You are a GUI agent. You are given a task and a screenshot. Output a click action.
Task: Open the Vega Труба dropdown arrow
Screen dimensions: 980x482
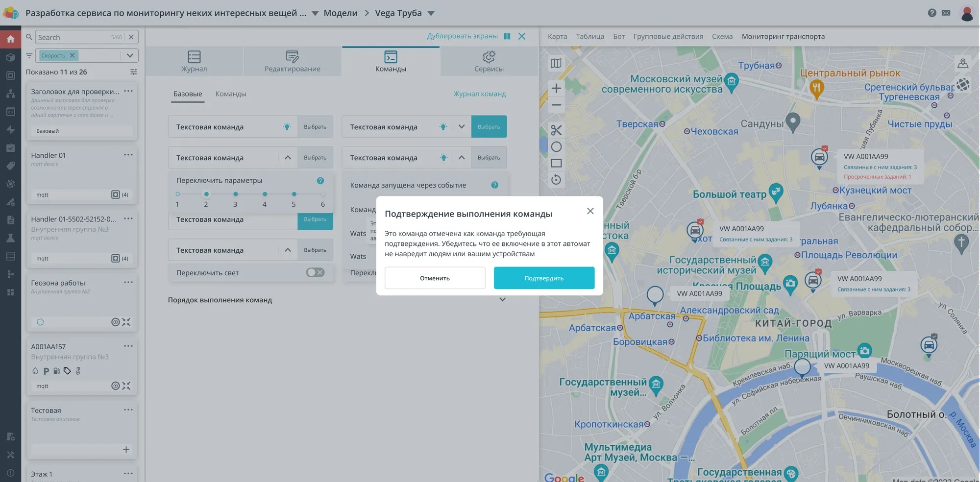pyautogui.click(x=431, y=13)
